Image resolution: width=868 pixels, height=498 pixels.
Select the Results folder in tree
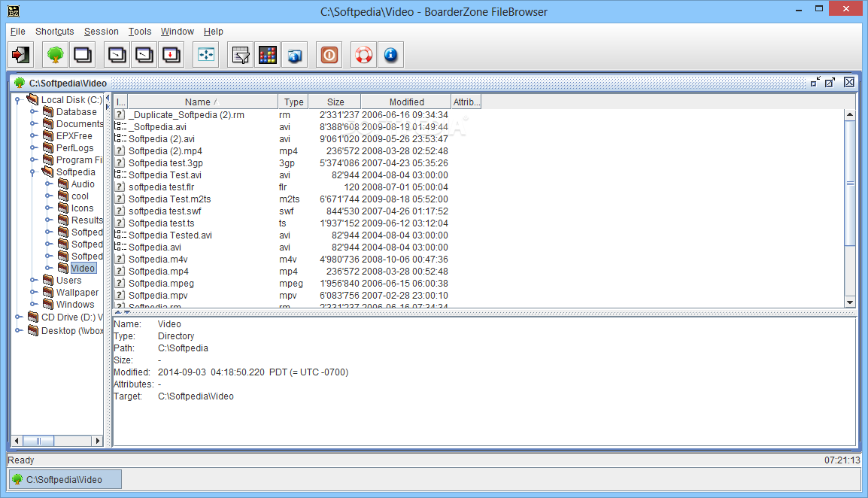point(87,220)
